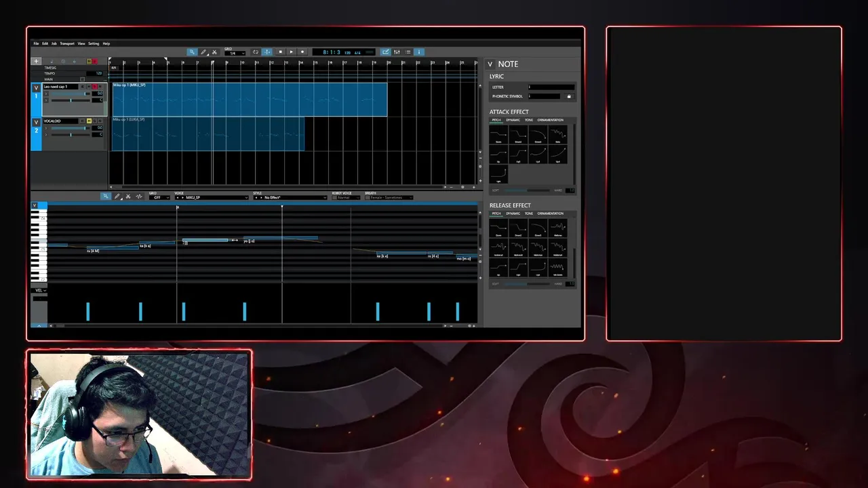868x488 pixels.
Task: Add a new track with plus button
Action: (x=36, y=62)
